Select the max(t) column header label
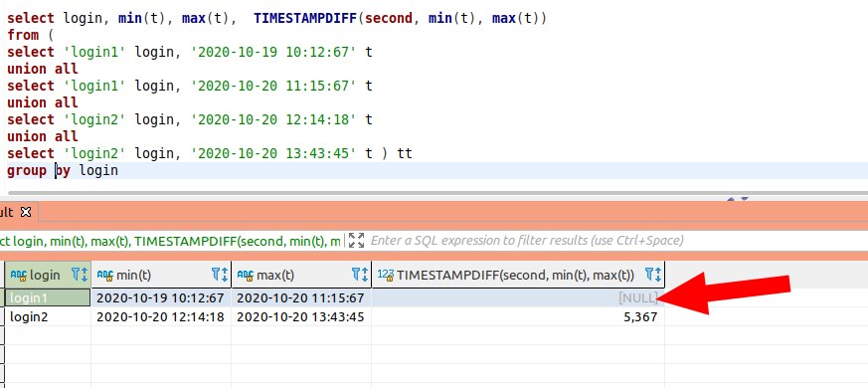 tap(275, 275)
